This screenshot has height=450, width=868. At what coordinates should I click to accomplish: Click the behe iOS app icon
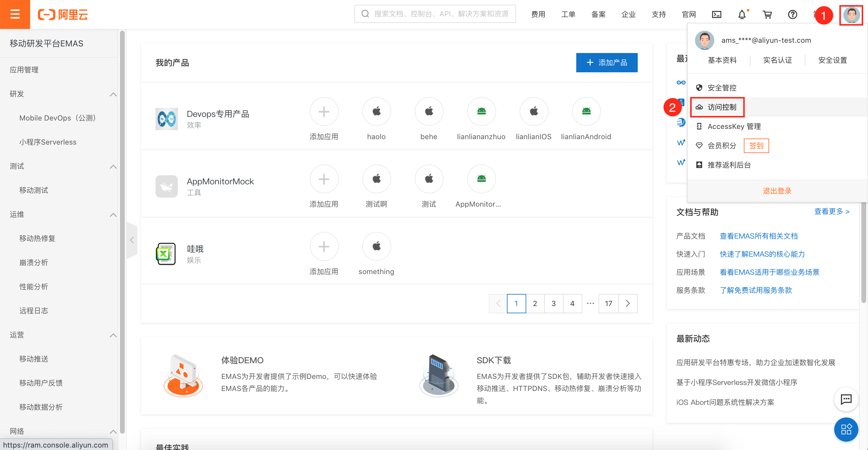[x=429, y=111]
